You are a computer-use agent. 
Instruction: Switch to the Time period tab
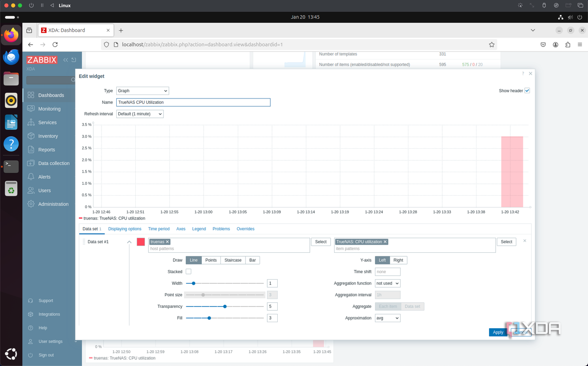click(x=159, y=229)
